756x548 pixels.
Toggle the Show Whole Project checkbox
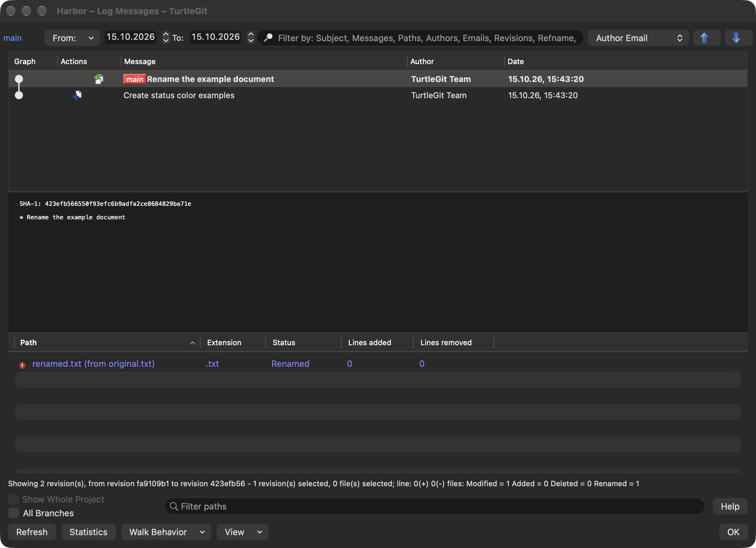tap(13, 499)
